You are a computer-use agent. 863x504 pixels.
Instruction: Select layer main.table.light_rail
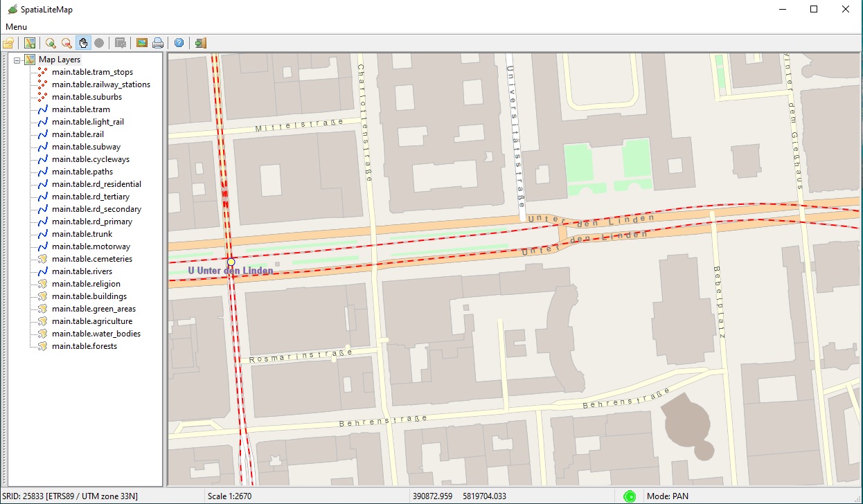coord(88,122)
